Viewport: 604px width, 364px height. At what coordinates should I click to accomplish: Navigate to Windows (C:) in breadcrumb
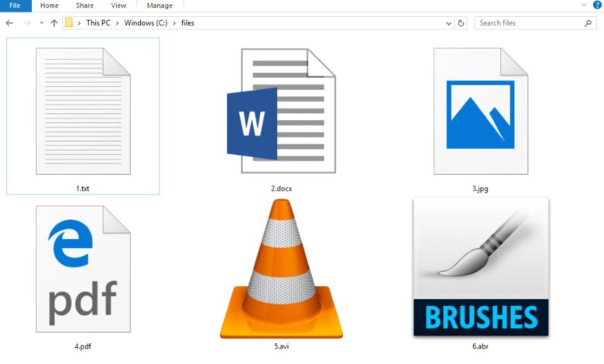point(146,23)
